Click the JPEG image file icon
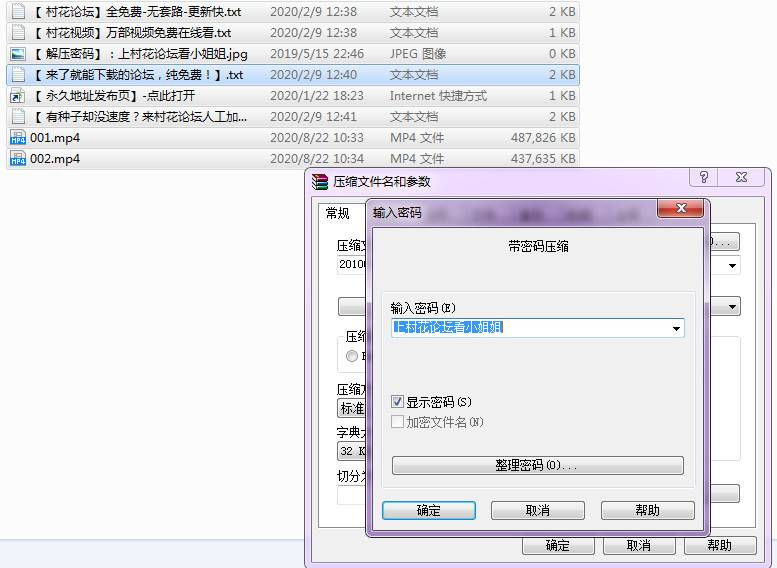 pyautogui.click(x=17, y=54)
